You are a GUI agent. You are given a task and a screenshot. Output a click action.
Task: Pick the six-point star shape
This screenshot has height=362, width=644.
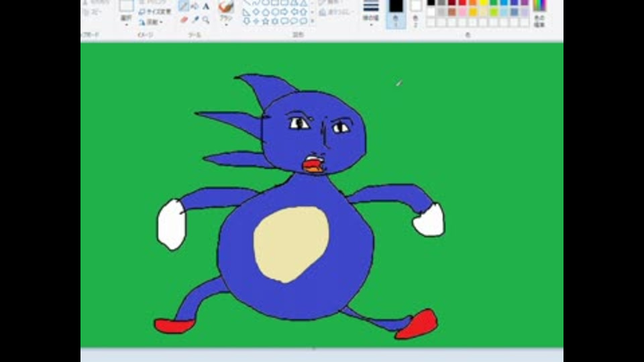pos(275,21)
